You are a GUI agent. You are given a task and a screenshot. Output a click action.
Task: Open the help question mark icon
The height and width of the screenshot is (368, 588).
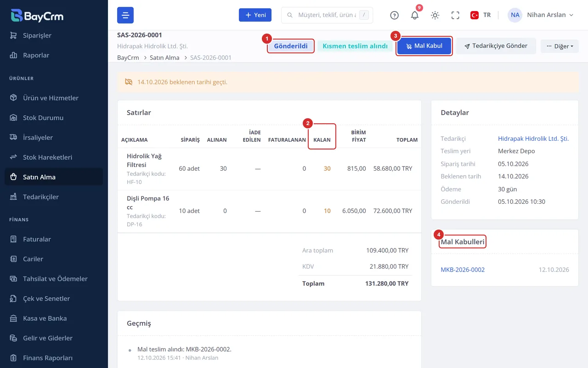[x=394, y=15]
